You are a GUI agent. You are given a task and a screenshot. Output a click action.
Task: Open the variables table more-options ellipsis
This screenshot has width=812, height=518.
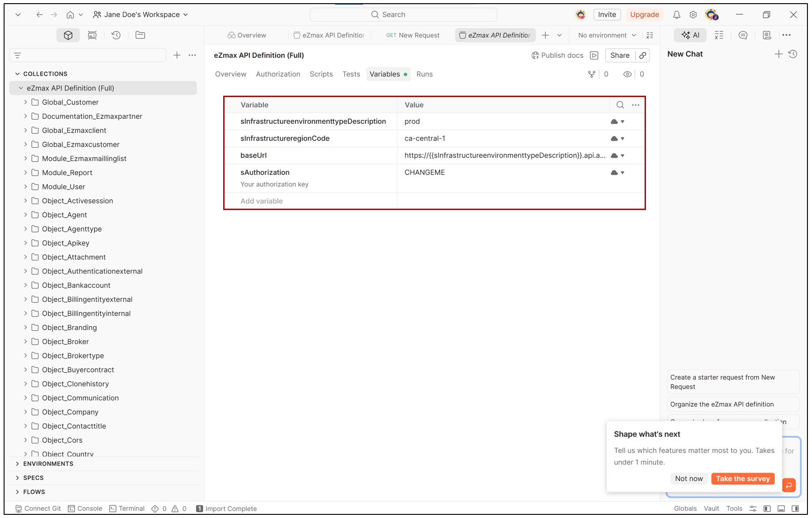coord(636,105)
